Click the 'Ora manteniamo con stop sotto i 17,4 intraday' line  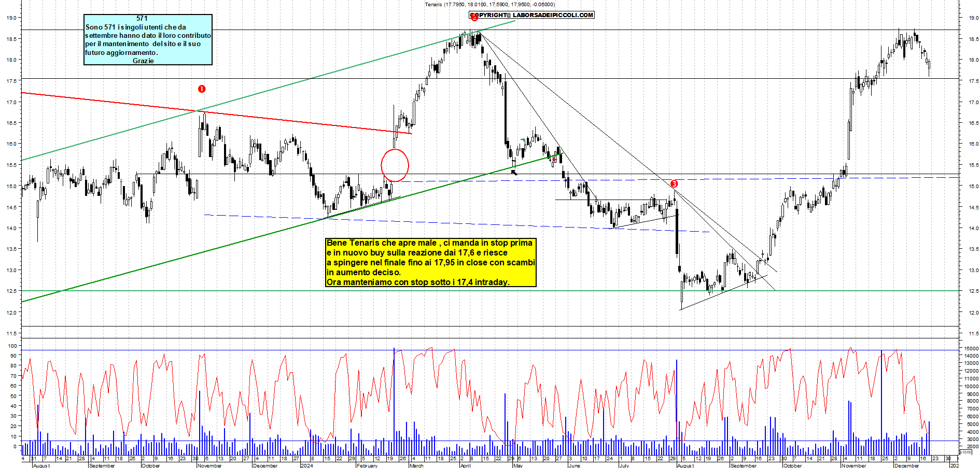coord(418,282)
